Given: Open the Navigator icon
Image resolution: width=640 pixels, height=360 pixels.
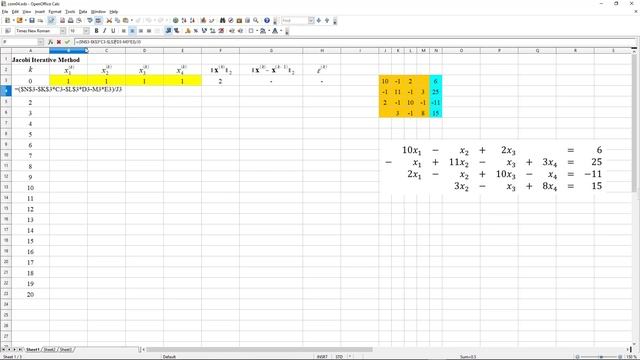Looking at the screenshot, I should click(231, 20).
